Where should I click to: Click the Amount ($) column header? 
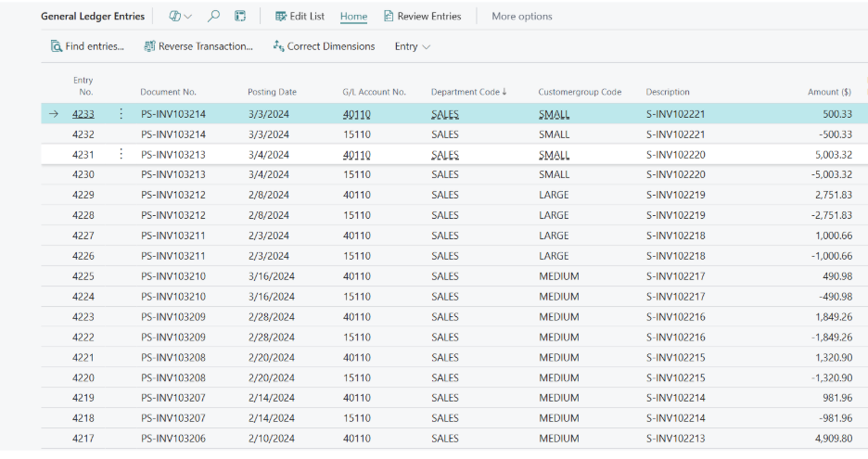point(828,92)
